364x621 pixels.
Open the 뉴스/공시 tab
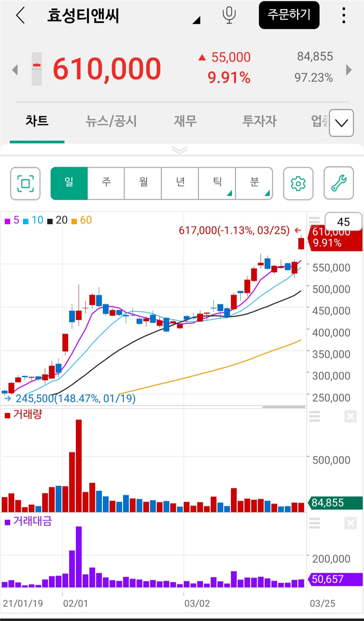111,121
